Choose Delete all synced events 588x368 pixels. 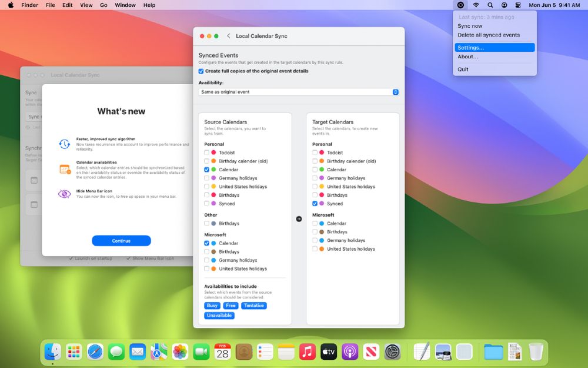489,35
